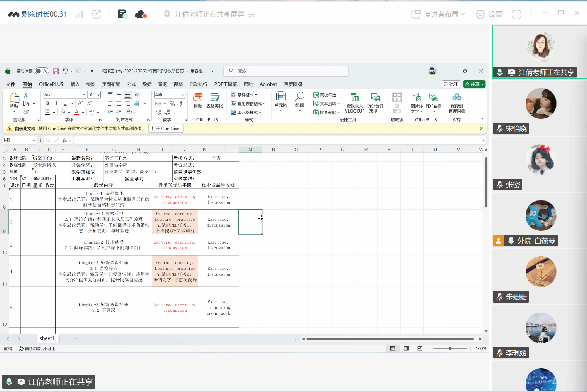Click the Cut scissors icon

(x=26, y=95)
